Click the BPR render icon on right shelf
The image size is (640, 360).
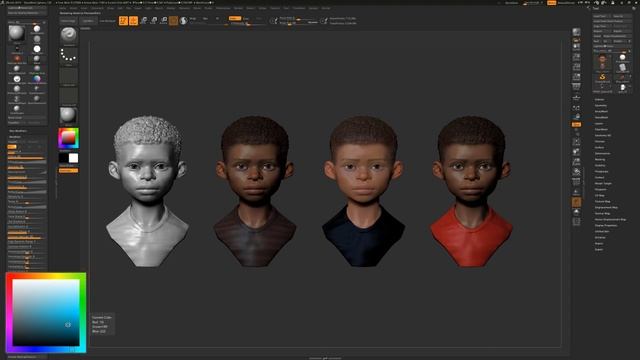(576, 32)
